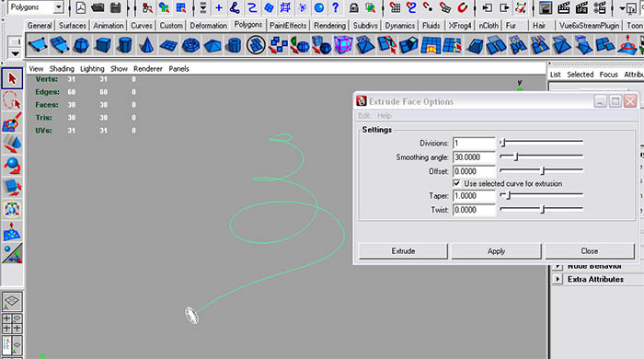Open Help menu in Extrude Face Options
The height and width of the screenshot is (359, 644).
point(384,115)
